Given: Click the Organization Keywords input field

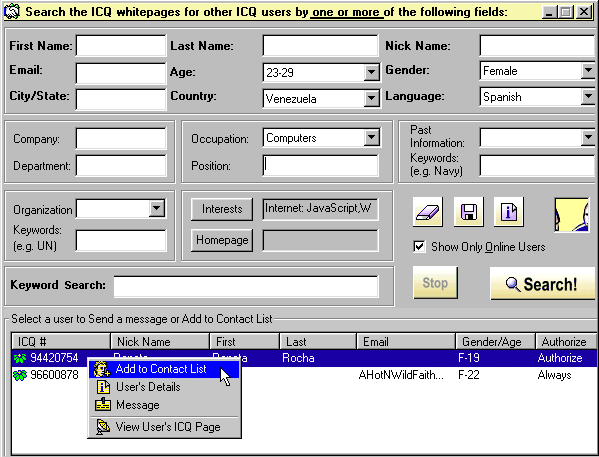Looking at the screenshot, I should (121, 240).
